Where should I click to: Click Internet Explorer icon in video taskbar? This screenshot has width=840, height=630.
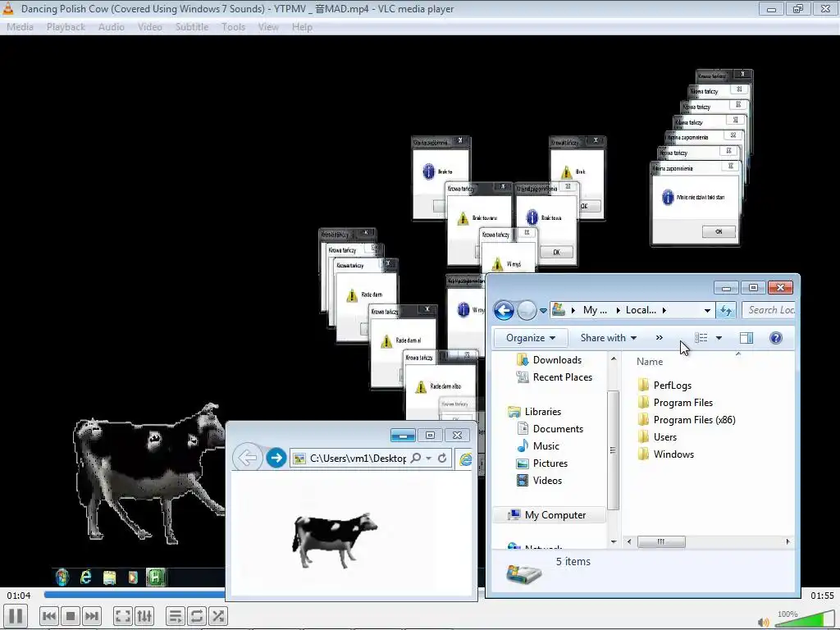pyautogui.click(x=85, y=577)
